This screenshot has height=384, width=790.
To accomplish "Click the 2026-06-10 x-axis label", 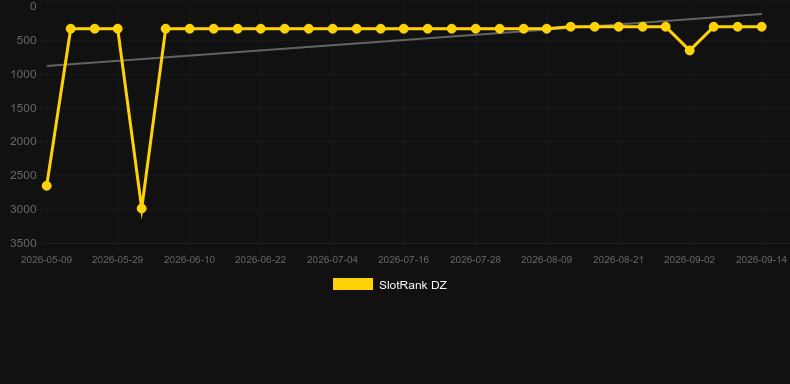I will tap(189, 260).
